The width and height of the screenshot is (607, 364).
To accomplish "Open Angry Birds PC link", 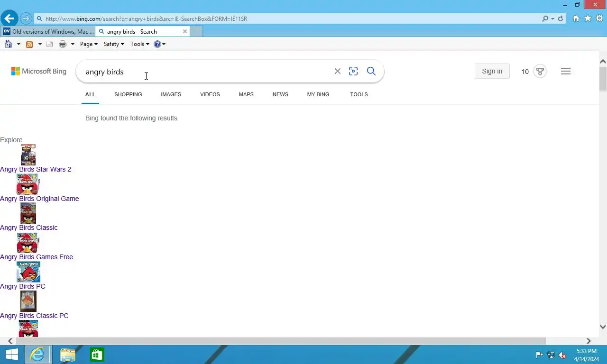I will pos(23,286).
